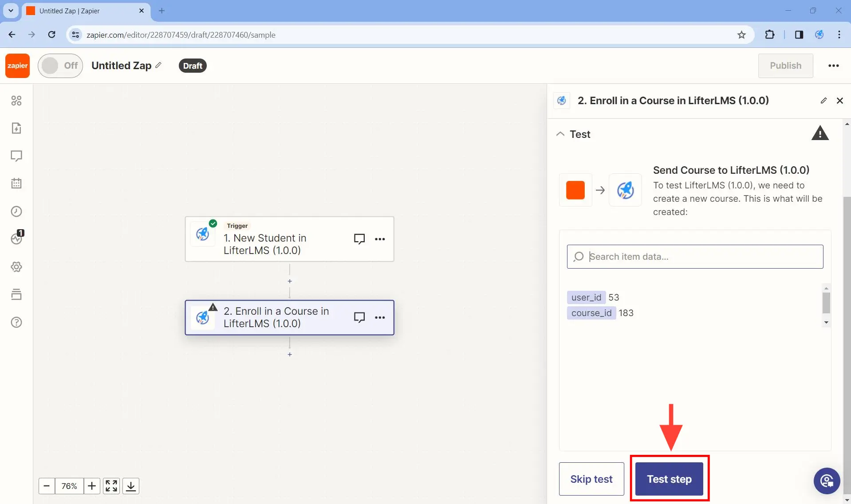Edit the Untitled Zap name pencil
Screen dimensions: 851x504
coord(158,65)
